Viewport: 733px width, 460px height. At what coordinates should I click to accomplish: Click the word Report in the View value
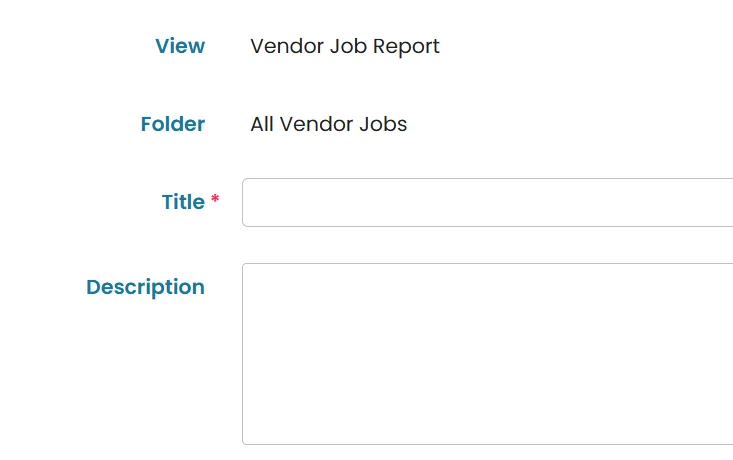406,47
